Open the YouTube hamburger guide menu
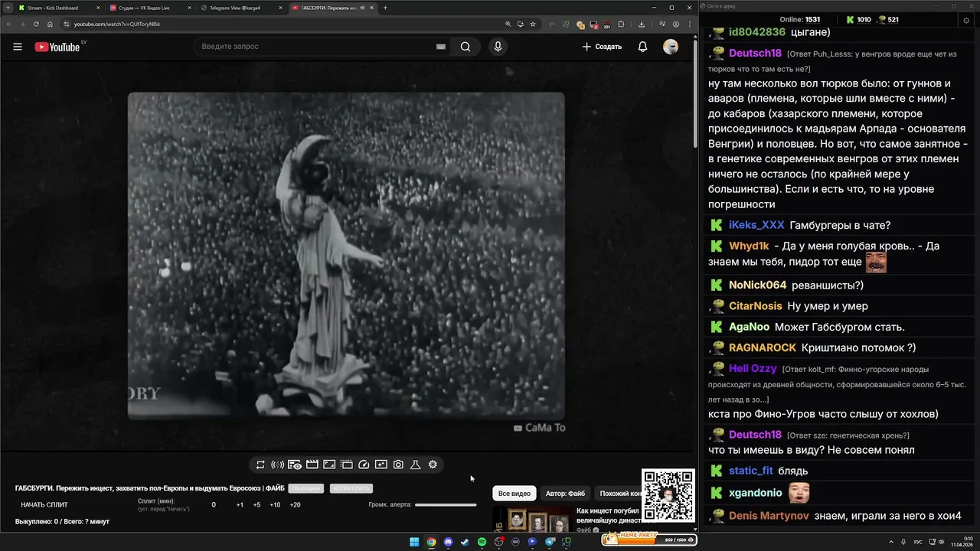This screenshot has width=980, height=551. 18,47
